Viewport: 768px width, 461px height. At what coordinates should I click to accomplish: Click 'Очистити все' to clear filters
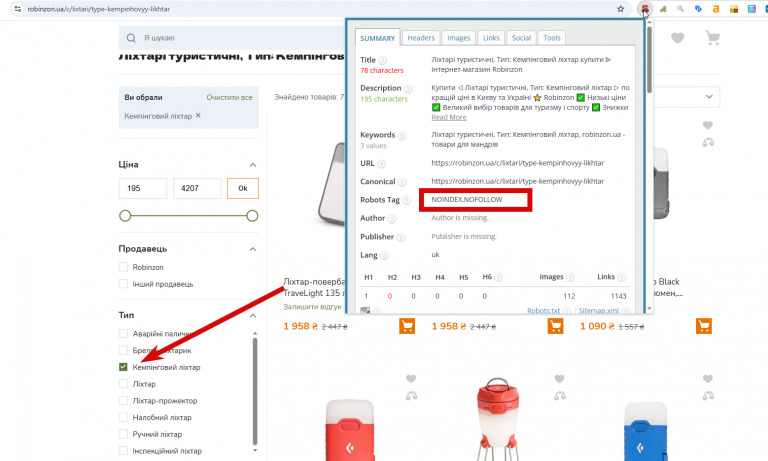coord(229,97)
